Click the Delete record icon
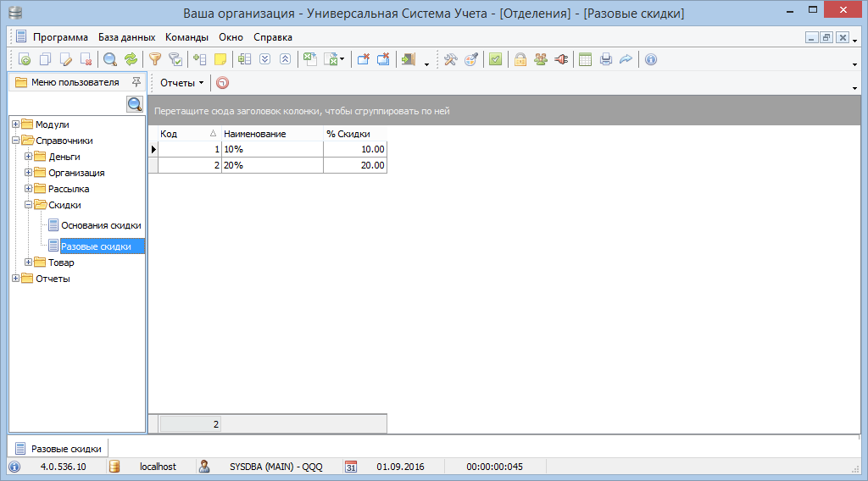The height and width of the screenshot is (481, 868). tap(86, 59)
